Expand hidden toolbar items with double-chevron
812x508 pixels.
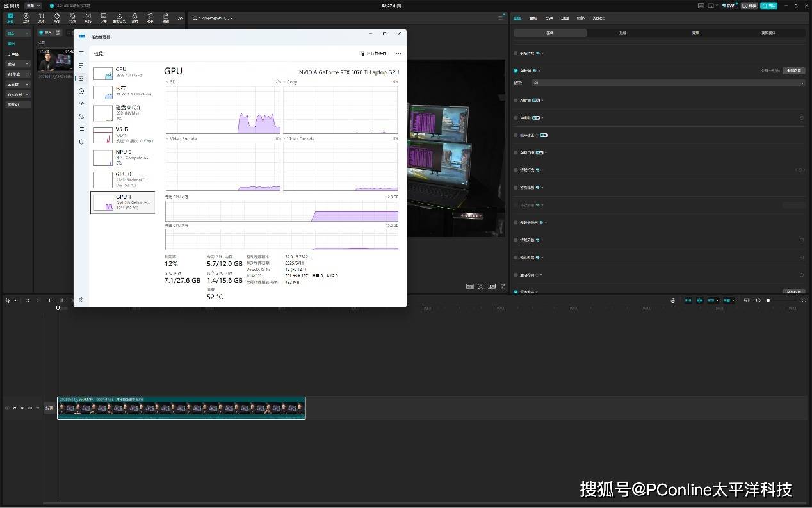point(180,18)
